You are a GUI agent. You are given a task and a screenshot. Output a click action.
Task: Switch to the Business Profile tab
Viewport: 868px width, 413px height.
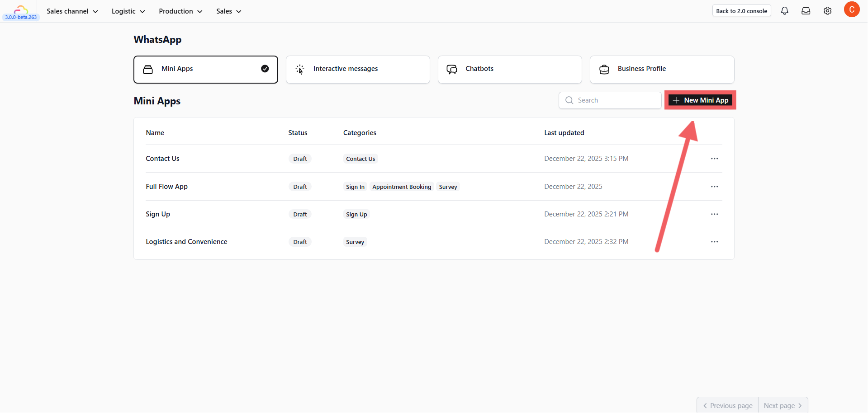coord(662,70)
